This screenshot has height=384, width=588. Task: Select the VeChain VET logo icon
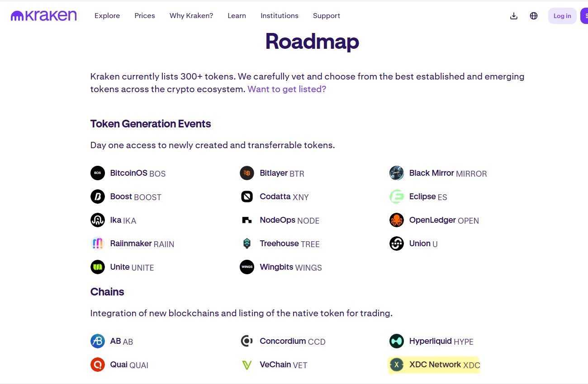pos(247,365)
